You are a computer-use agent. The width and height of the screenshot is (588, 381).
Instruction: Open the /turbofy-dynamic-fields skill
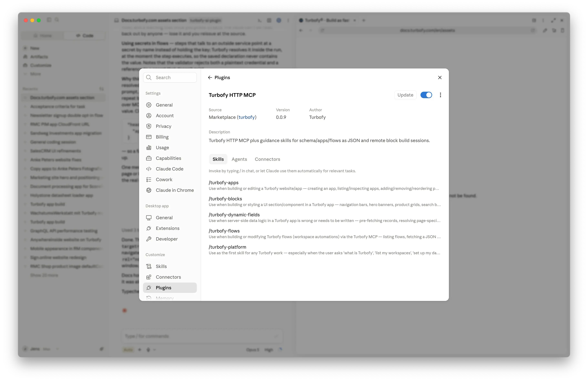pyautogui.click(x=324, y=218)
